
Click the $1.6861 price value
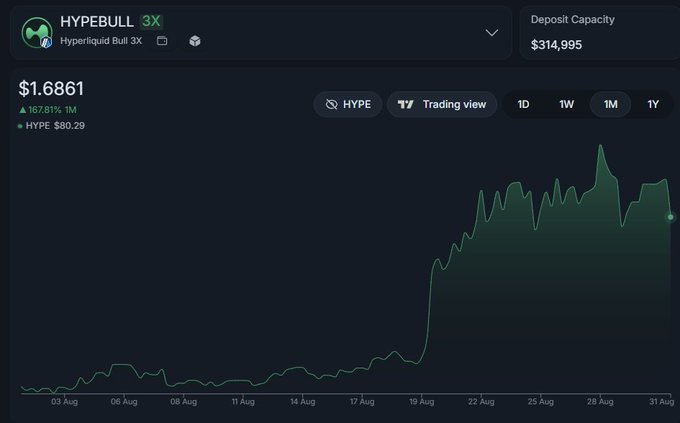coord(51,89)
